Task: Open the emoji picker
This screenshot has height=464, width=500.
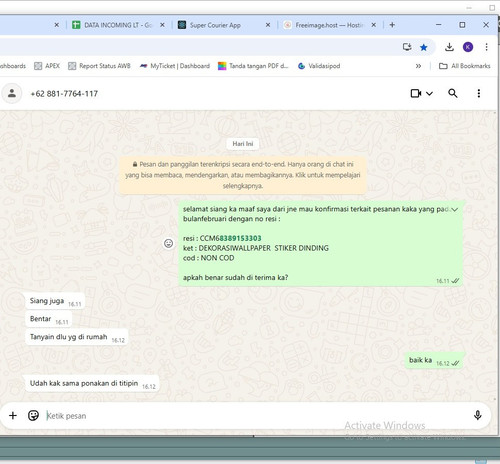Action: tap(33, 415)
